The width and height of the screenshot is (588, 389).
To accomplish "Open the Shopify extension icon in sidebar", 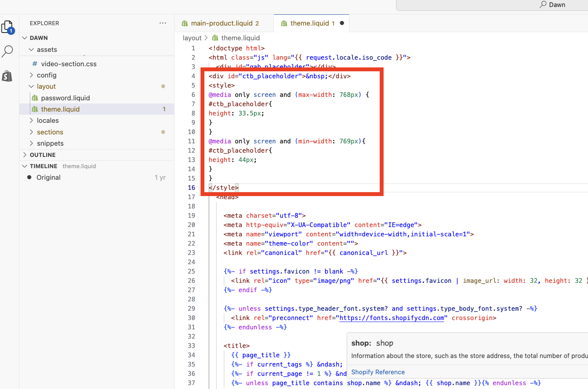I will 7,76.
